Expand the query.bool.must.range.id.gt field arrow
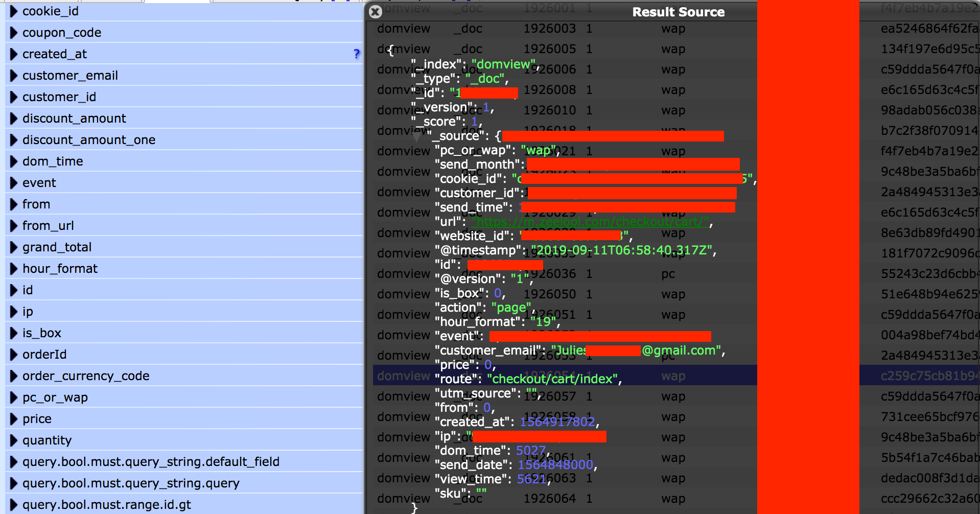Screen dimensions: 980x514 [14, 505]
